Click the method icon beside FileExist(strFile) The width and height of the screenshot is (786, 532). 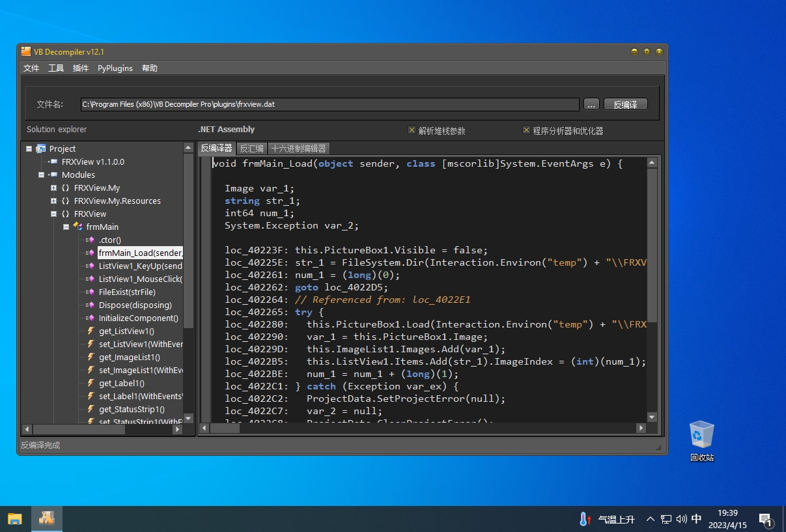coord(91,292)
